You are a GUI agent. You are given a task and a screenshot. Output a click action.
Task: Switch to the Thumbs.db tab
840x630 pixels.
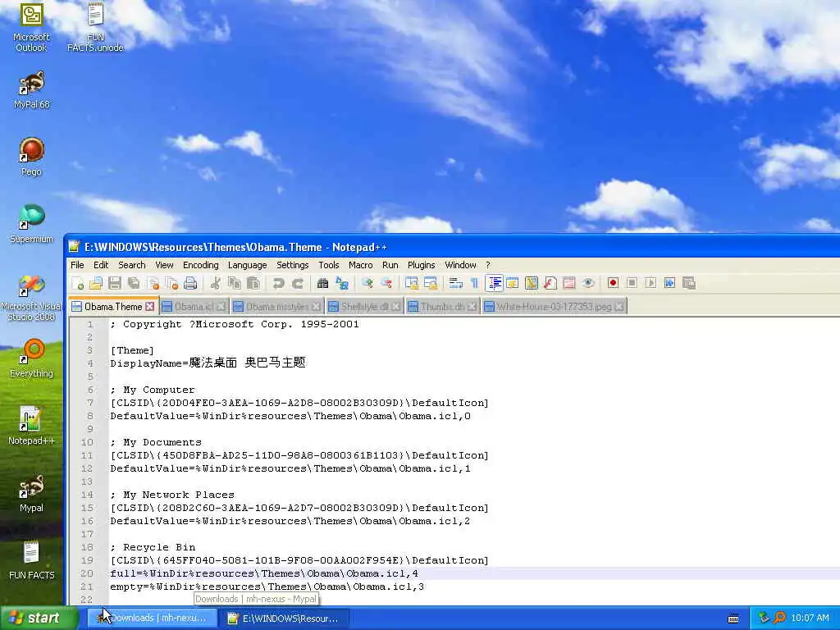pos(442,307)
